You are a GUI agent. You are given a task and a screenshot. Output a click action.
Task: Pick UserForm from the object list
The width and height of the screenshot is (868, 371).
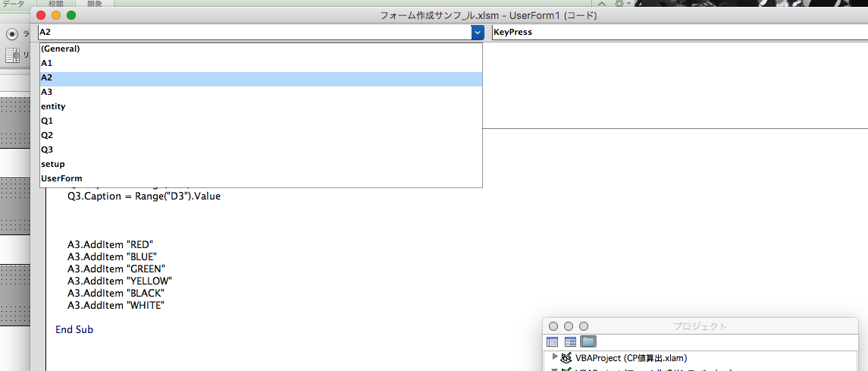point(61,178)
